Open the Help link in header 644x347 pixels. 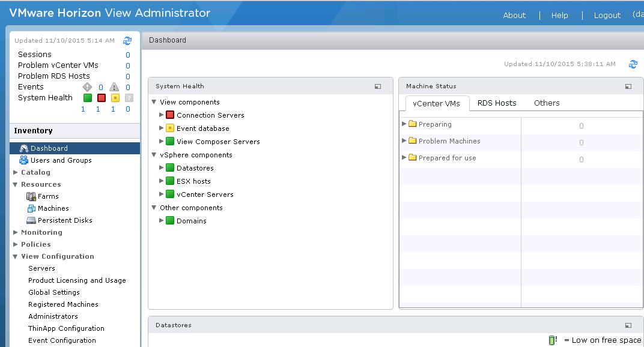(x=559, y=16)
